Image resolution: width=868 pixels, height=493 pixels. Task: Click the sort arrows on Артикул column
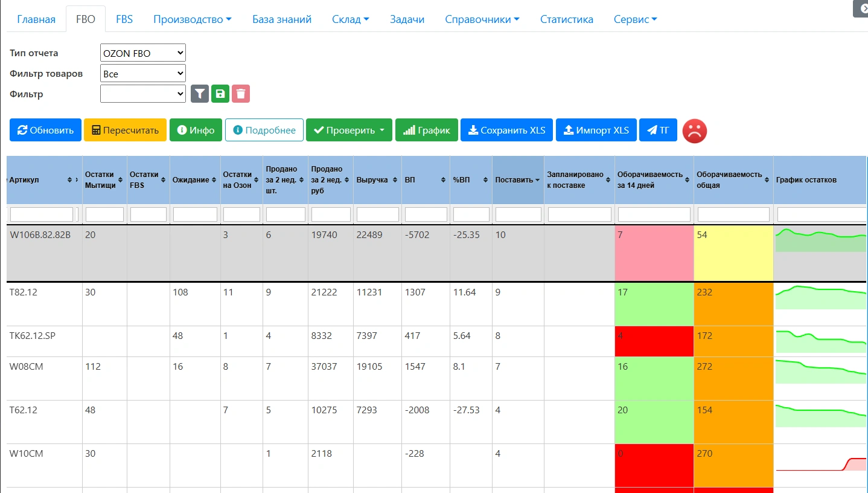(70, 180)
